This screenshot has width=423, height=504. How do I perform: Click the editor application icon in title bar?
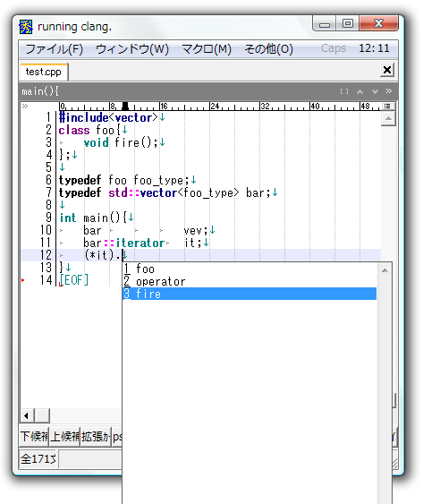[26, 27]
